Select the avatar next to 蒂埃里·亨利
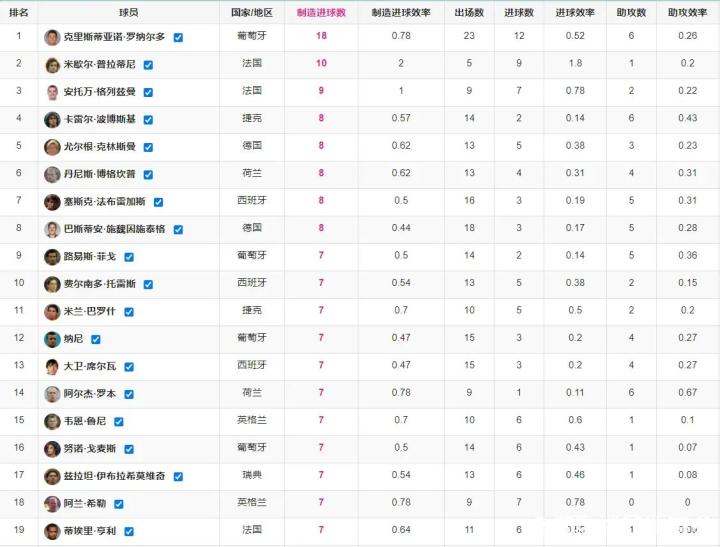 [52, 531]
